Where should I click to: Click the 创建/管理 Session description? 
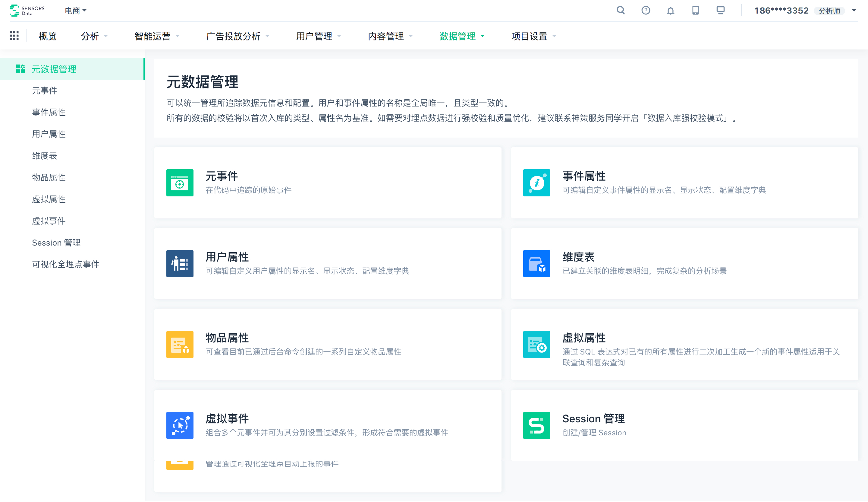(594, 433)
